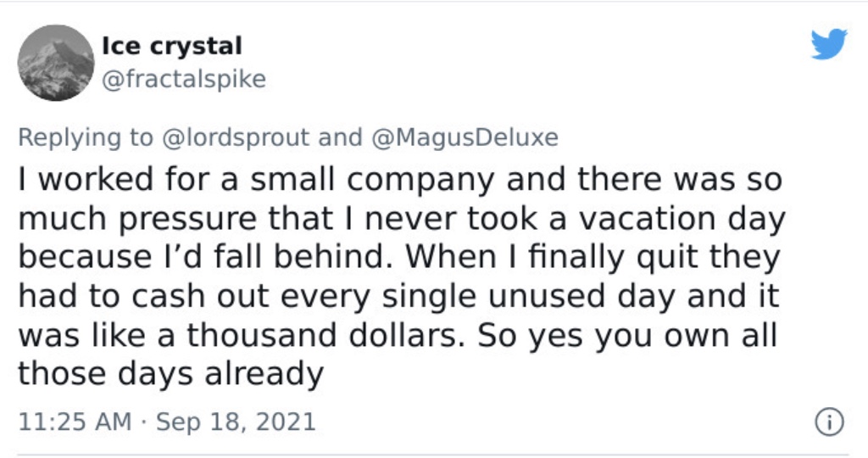
Task: Open the "Ice crystal" display name
Action: click(x=171, y=46)
